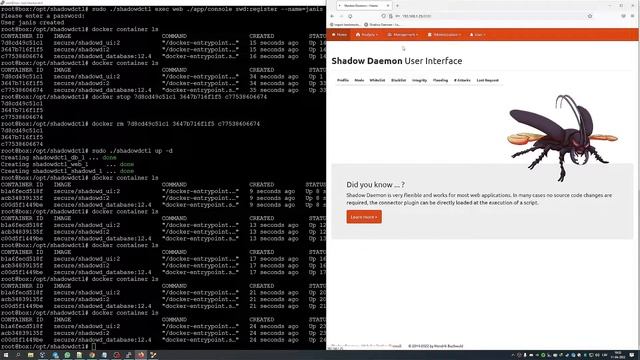Click the terminal command prompt line at bottom
The width and height of the screenshot is (640, 360).
[48, 347]
